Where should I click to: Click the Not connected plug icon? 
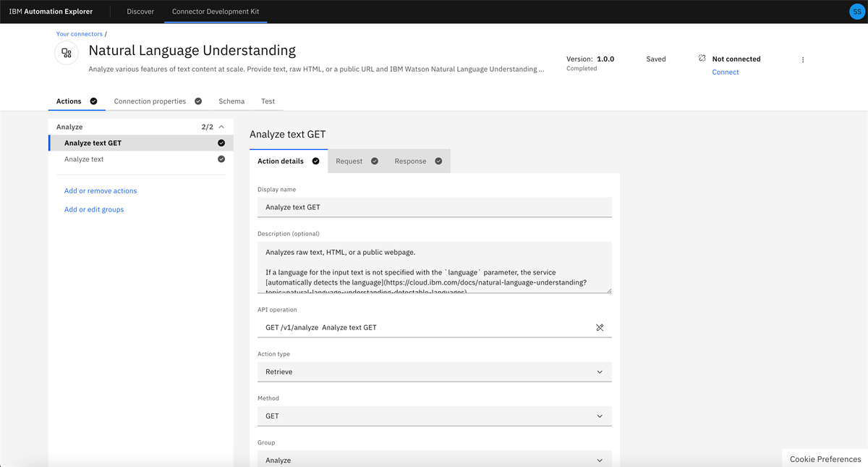coord(702,58)
